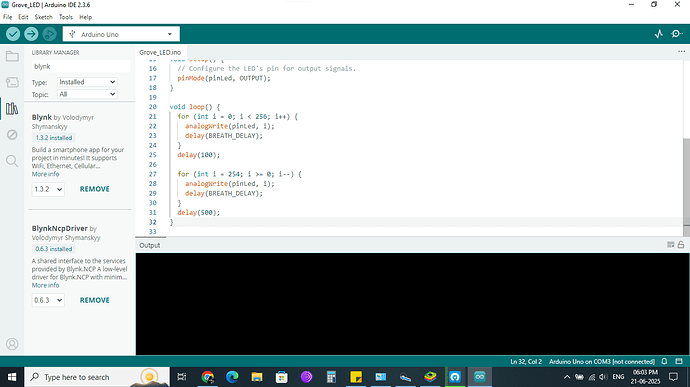
Task: Open the Sketchbook folder sidebar icon
Action: click(12, 56)
